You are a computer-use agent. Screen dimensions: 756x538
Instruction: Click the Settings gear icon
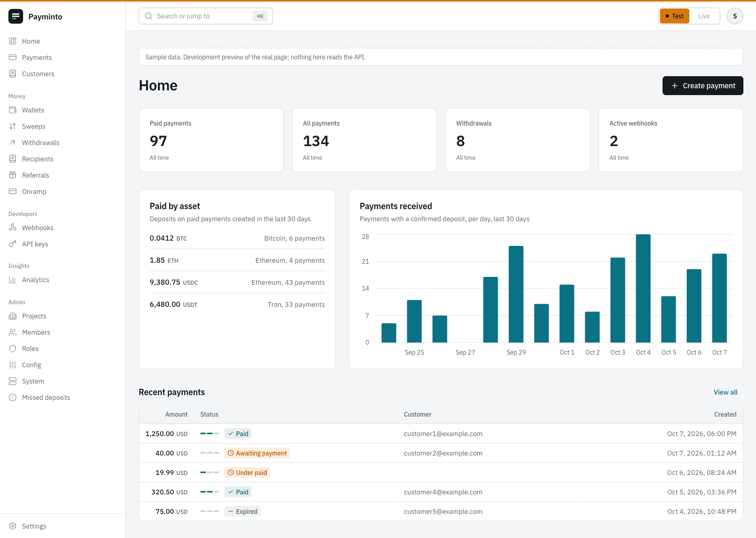[13, 526]
